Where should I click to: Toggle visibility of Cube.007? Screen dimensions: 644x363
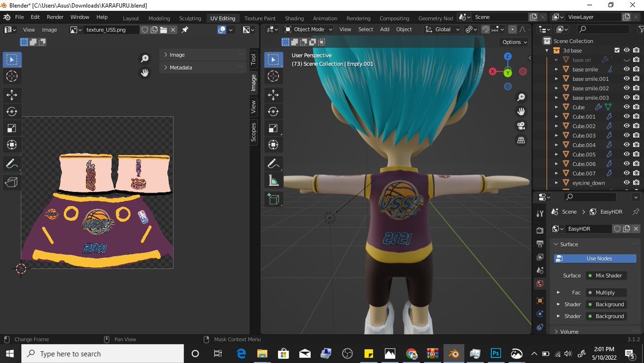[626, 173]
